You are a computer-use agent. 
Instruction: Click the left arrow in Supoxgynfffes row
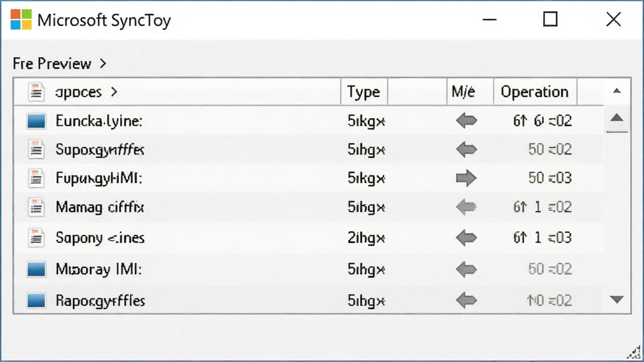[467, 150]
